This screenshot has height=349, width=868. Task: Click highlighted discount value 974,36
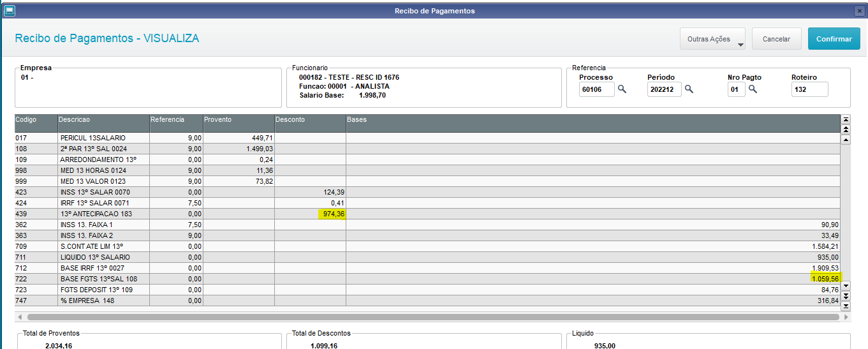pyautogui.click(x=334, y=214)
